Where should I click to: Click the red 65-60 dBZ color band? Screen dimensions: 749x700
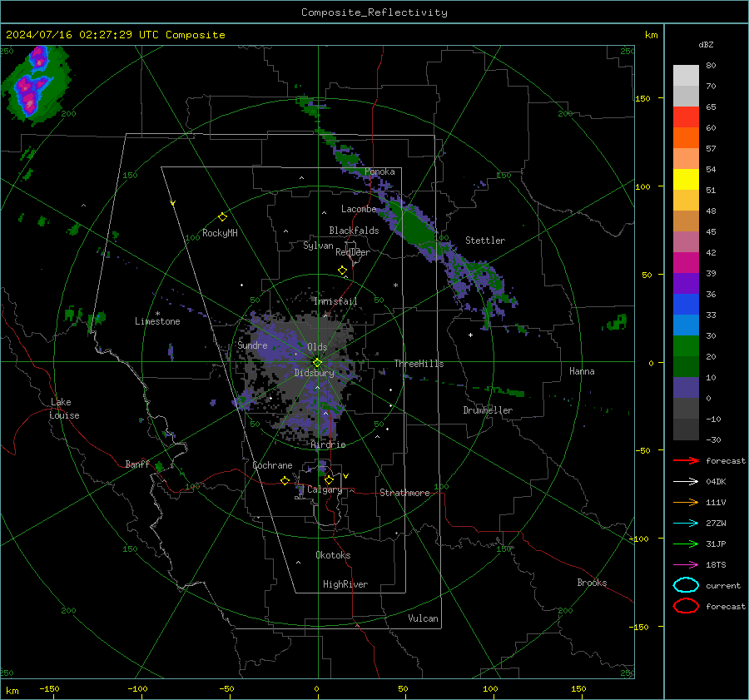(x=686, y=117)
